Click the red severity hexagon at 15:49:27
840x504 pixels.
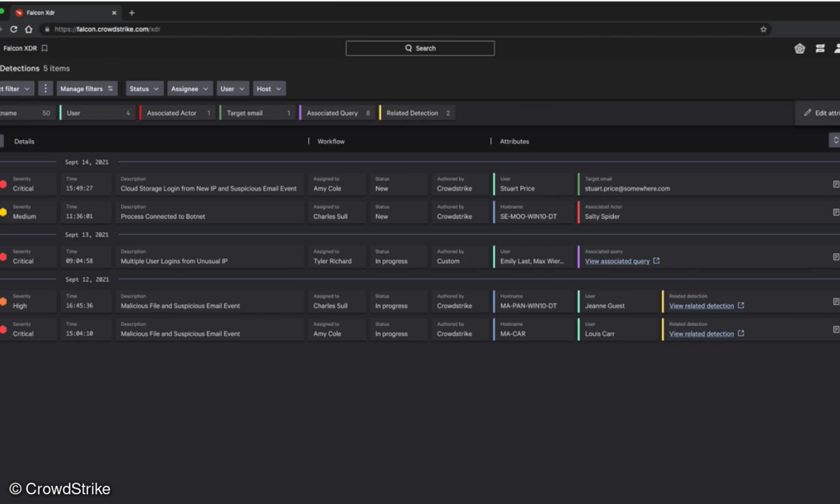(x=3, y=184)
